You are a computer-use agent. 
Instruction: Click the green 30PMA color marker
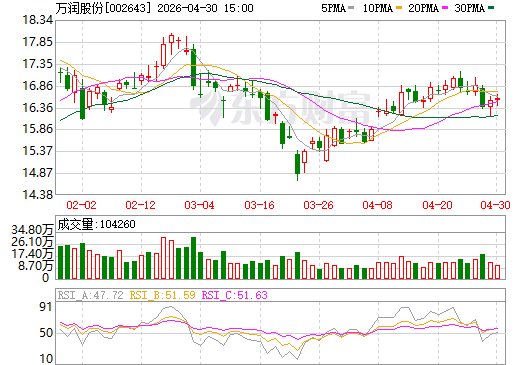click(x=491, y=8)
